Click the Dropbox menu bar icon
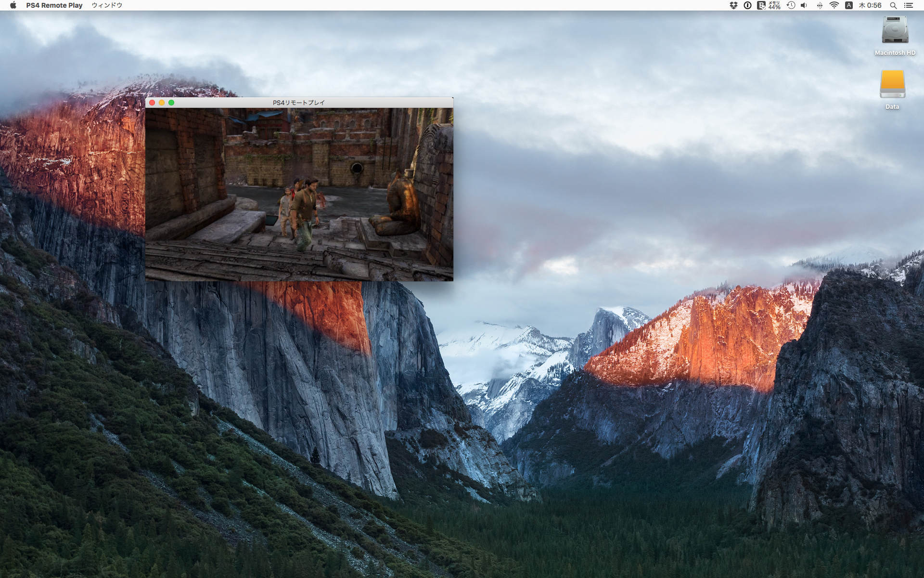The height and width of the screenshot is (578, 924). [733, 5]
